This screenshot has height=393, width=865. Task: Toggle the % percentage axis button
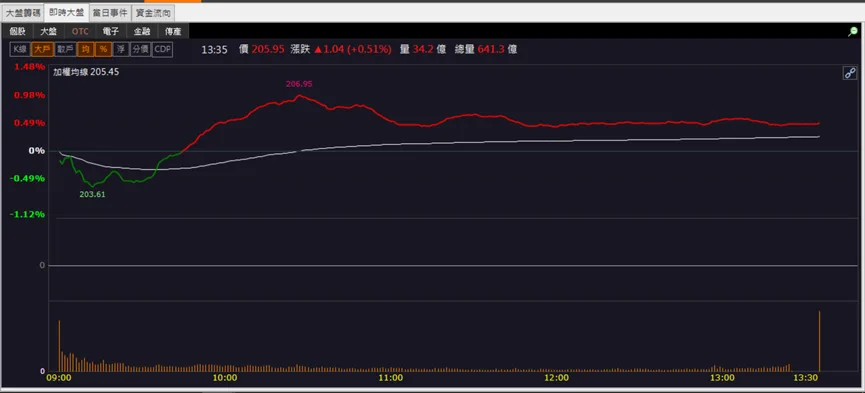click(103, 50)
